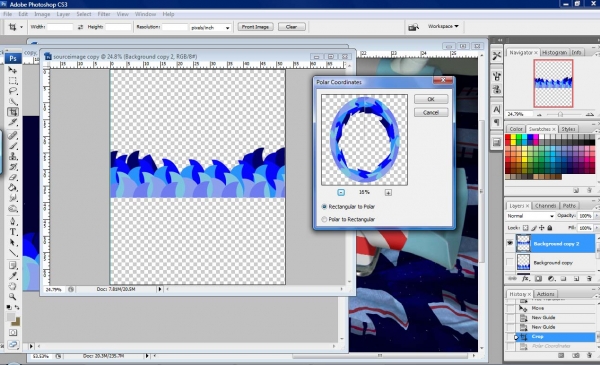This screenshot has width=600, height=365.
Task: Select Rectangular to Polar option
Action: (324, 207)
